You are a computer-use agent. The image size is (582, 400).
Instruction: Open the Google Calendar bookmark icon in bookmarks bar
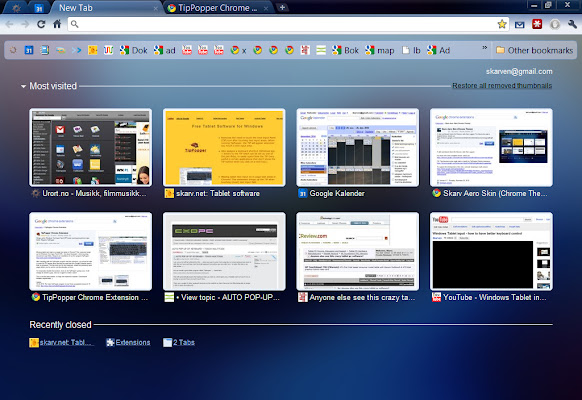click(x=29, y=50)
